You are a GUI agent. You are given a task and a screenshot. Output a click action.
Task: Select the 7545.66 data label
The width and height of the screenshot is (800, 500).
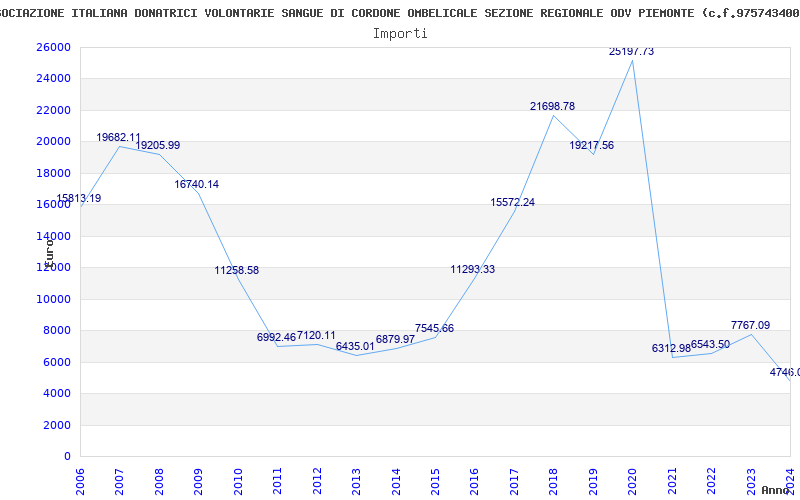(434, 328)
